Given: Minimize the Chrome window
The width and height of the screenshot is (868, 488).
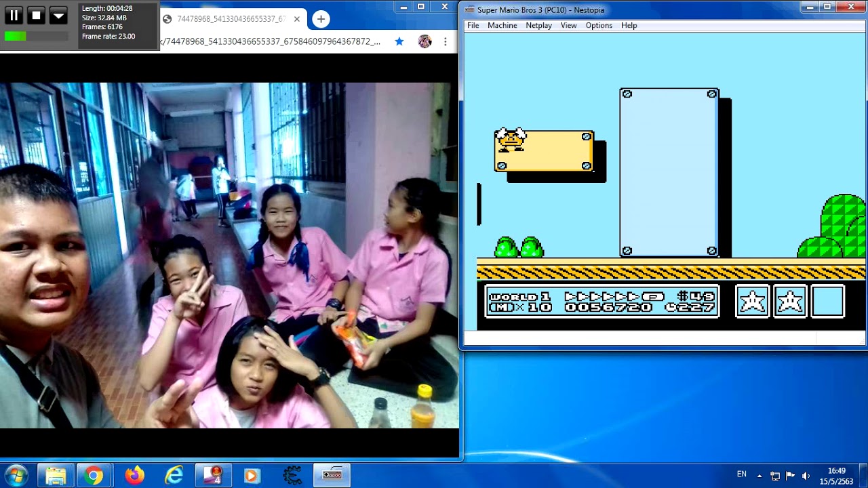Looking at the screenshot, I should (x=404, y=7).
